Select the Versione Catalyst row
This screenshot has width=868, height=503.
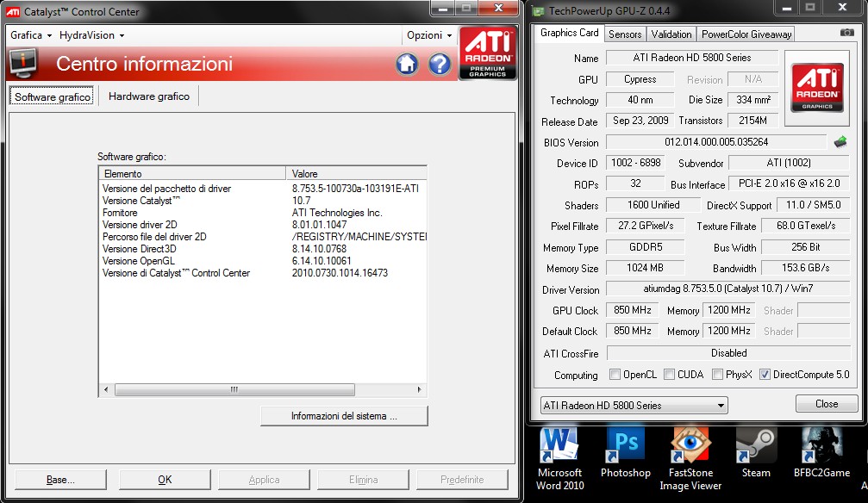[x=263, y=201]
